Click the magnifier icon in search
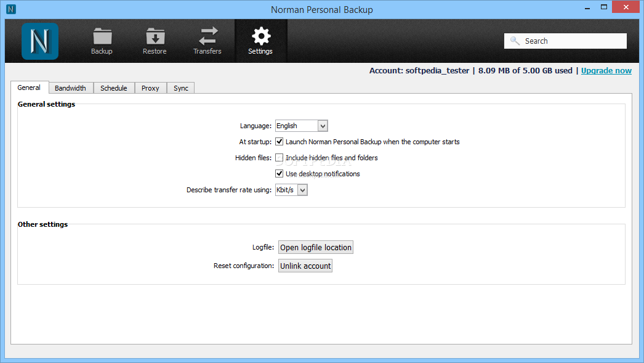This screenshot has height=363, width=644. tap(515, 41)
